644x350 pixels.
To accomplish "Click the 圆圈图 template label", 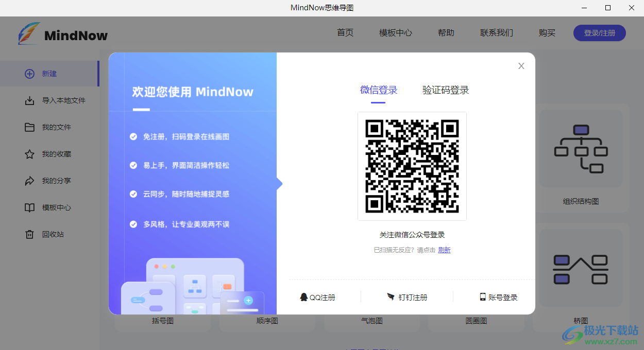I will click(x=477, y=321).
